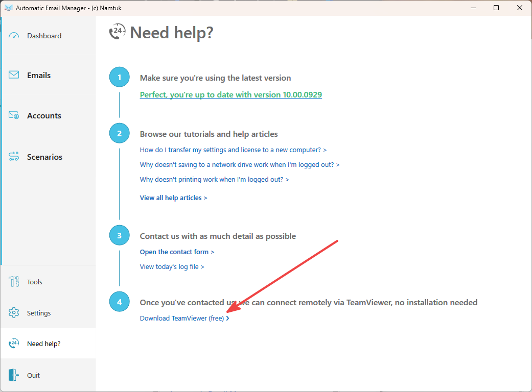Open Settings label in the sidebar
Viewport: 532px width, 392px height.
point(39,313)
